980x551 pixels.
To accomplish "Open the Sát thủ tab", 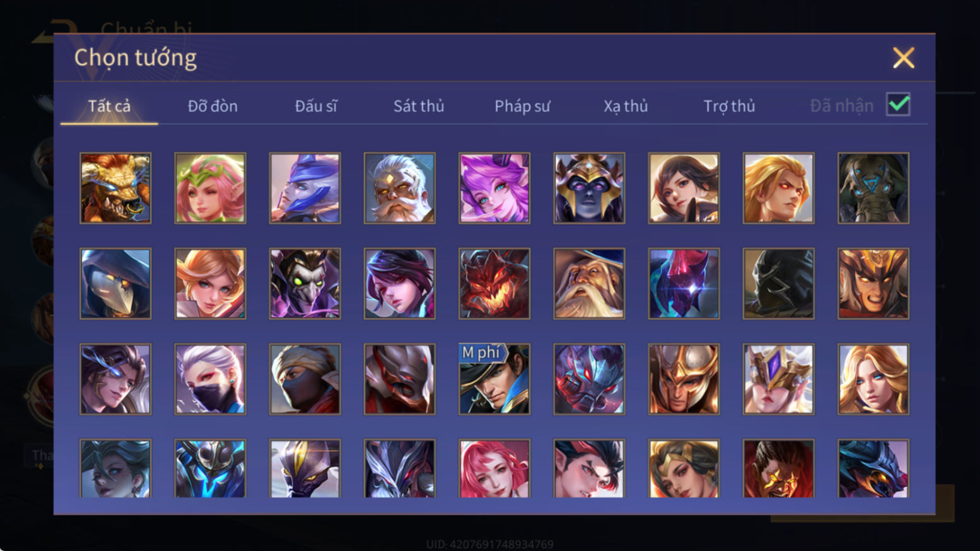I will tap(419, 106).
